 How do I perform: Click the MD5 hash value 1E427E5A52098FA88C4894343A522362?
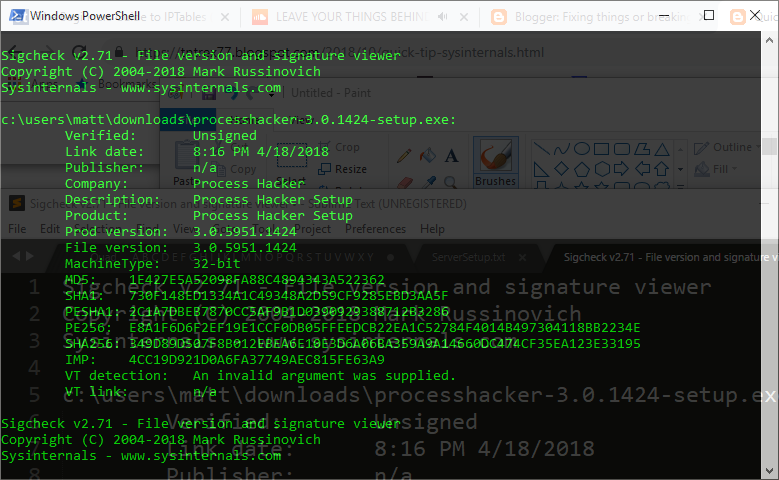(256, 279)
